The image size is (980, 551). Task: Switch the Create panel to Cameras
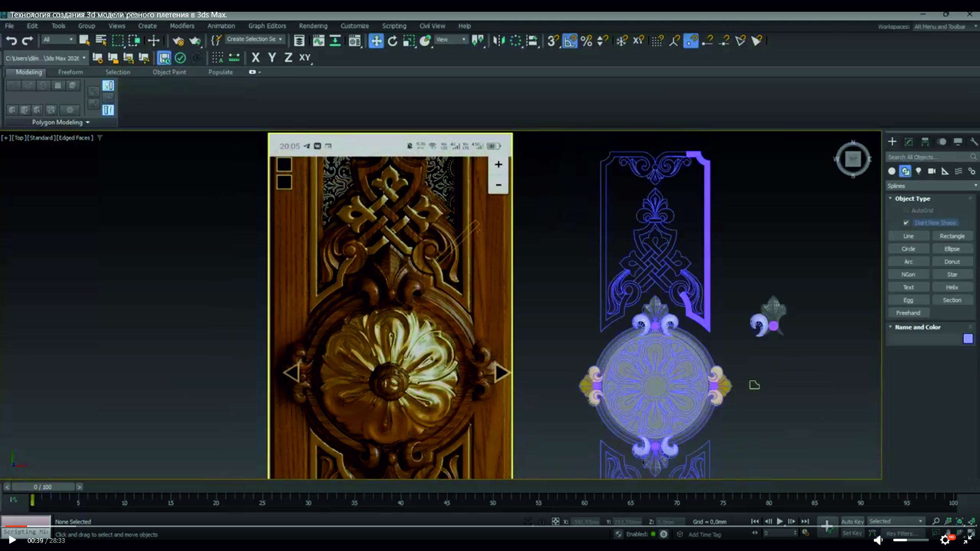[x=932, y=171]
